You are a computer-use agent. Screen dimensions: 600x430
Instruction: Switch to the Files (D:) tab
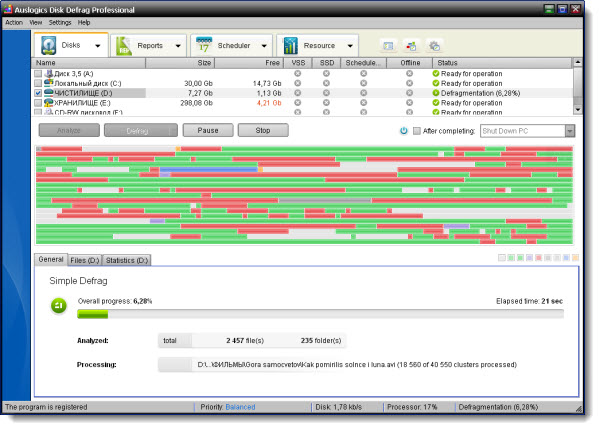85,260
